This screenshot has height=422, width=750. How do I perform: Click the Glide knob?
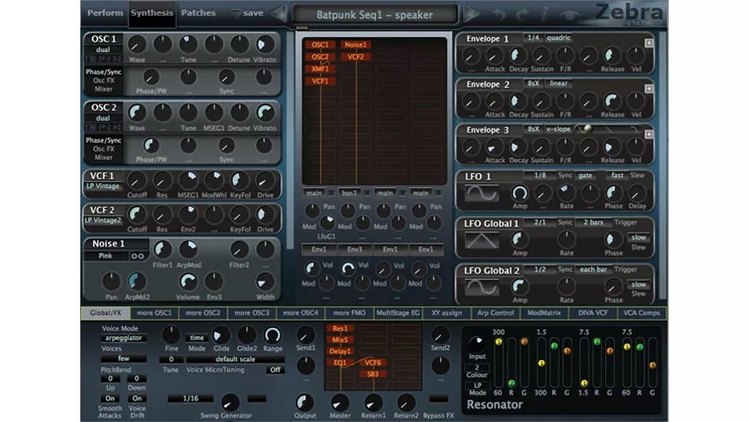221,335
